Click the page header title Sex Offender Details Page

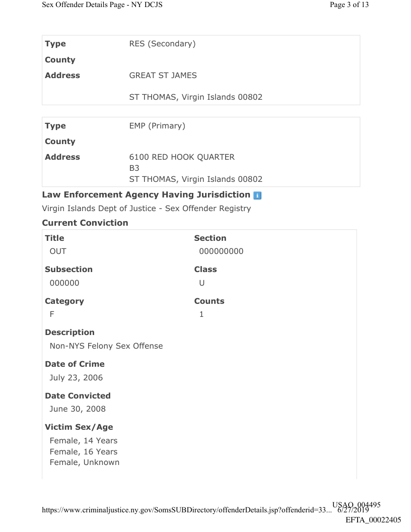(102, 5)
